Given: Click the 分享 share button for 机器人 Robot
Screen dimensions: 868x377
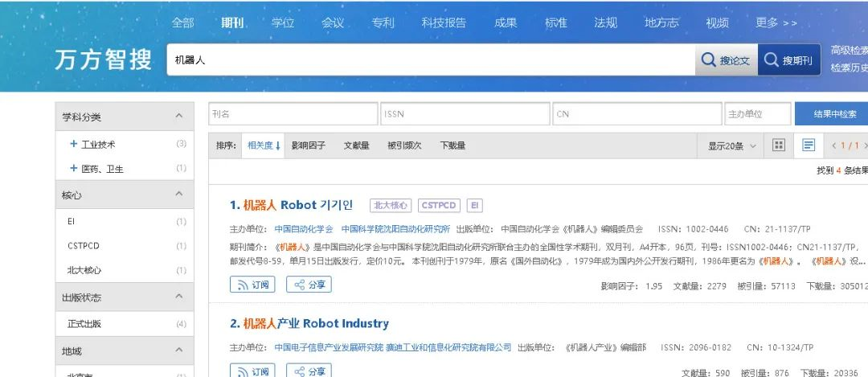Looking at the screenshot, I should [309, 285].
